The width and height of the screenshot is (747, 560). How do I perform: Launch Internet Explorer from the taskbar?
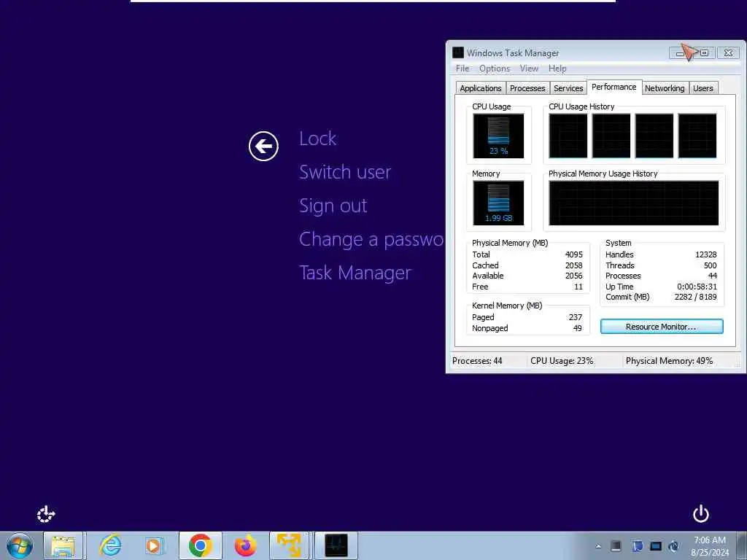point(110,545)
